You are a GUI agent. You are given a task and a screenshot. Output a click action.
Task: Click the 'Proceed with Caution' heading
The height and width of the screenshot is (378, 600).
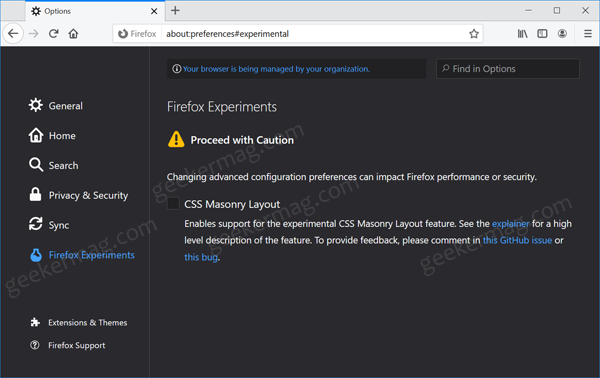(x=242, y=140)
